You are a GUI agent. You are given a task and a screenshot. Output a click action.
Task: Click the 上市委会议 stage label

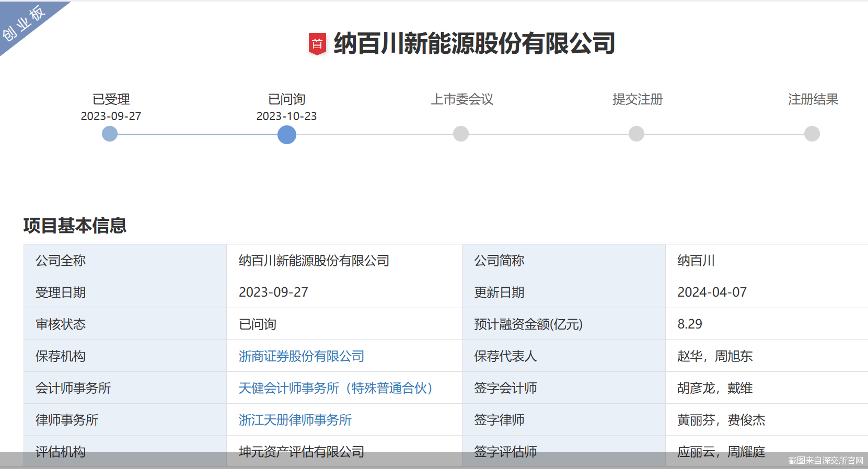462,99
